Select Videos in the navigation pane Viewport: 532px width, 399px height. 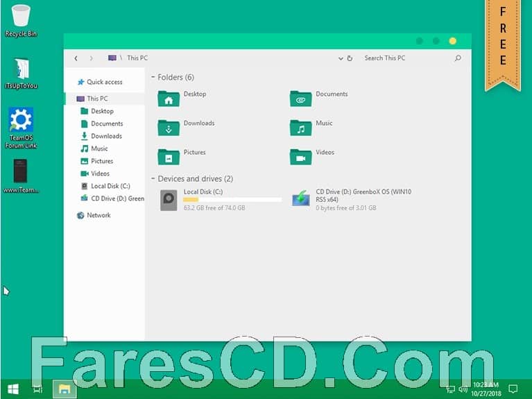coord(104,173)
